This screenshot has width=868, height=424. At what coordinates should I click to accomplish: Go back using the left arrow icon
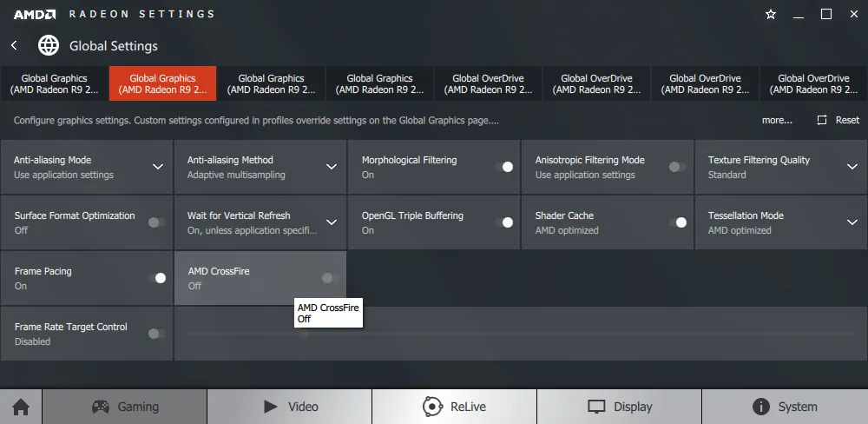(x=15, y=45)
